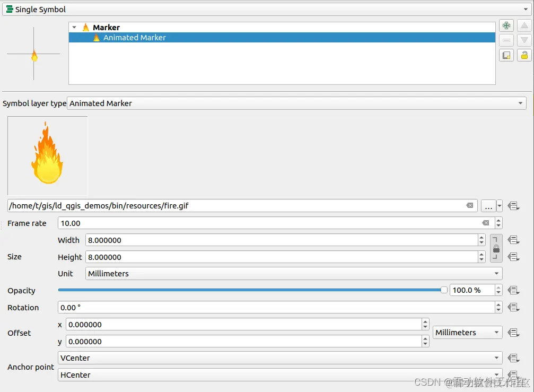Image resolution: width=534 pixels, height=392 pixels.
Task: Click the Opacity percentage field
Action: (x=472, y=290)
